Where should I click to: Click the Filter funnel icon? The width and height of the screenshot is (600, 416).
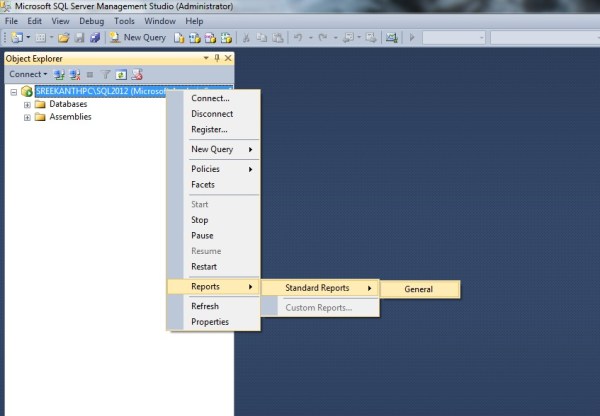(x=105, y=74)
